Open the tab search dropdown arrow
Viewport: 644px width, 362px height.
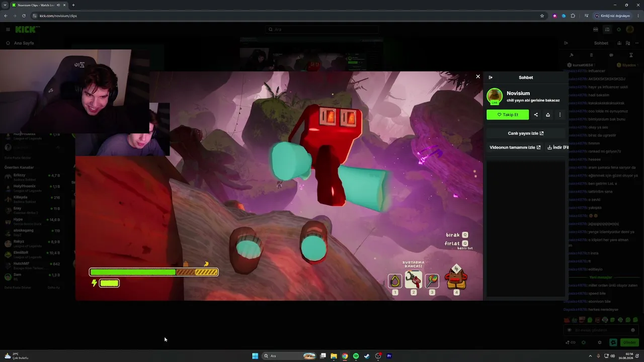point(5,5)
